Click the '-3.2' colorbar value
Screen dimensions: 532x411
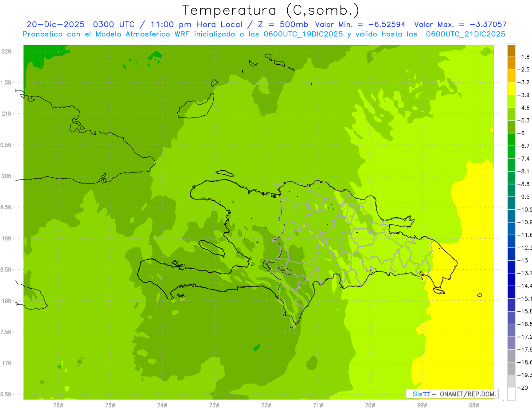(x=523, y=82)
